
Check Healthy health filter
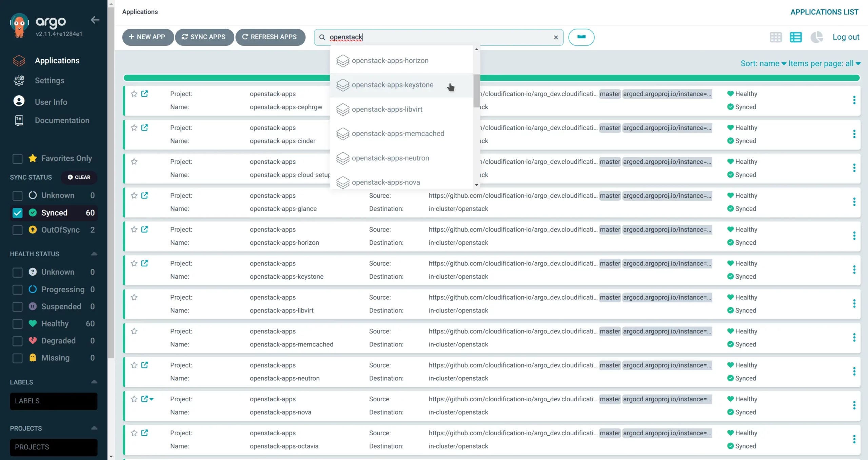[x=17, y=324]
